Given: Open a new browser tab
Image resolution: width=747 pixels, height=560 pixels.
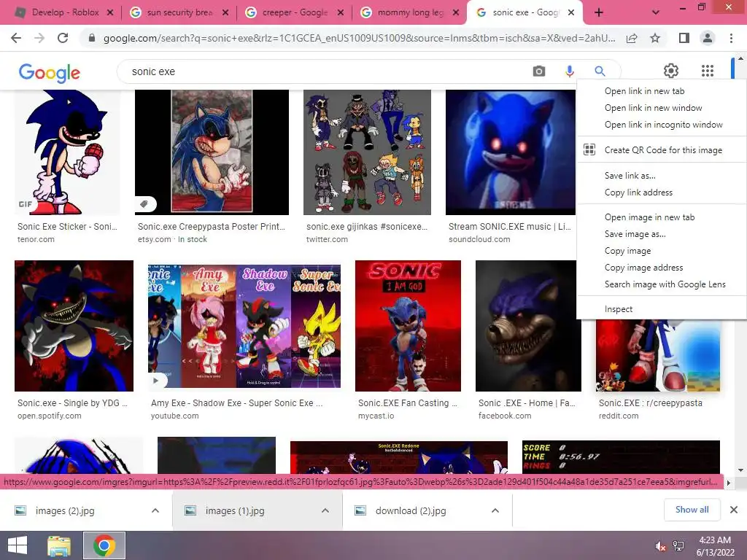Looking at the screenshot, I should [599, 12].
